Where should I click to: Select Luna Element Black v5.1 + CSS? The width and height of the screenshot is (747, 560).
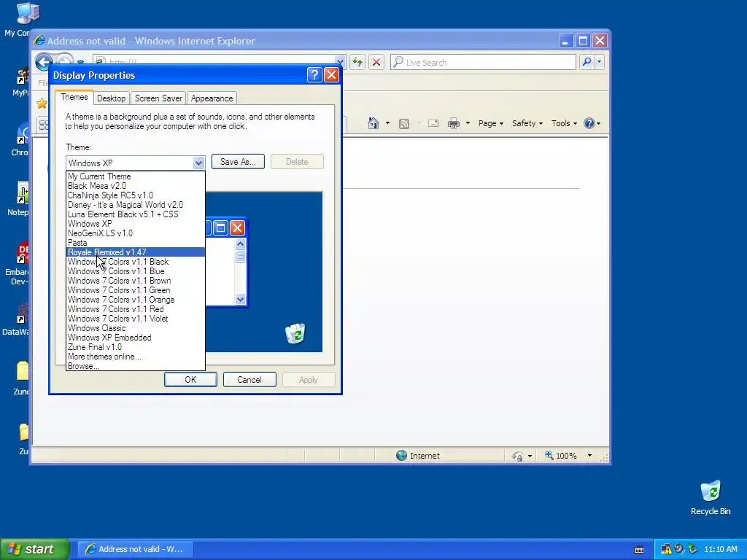(x=135, y=214)
